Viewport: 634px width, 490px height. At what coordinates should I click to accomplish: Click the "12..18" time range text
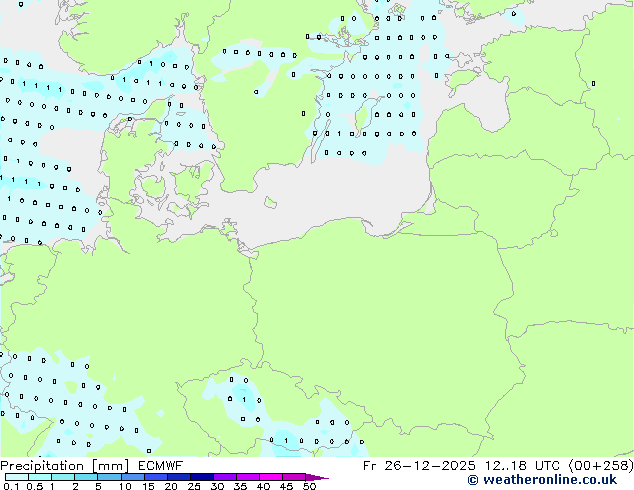pyautogui.click(x=506, y=466)
